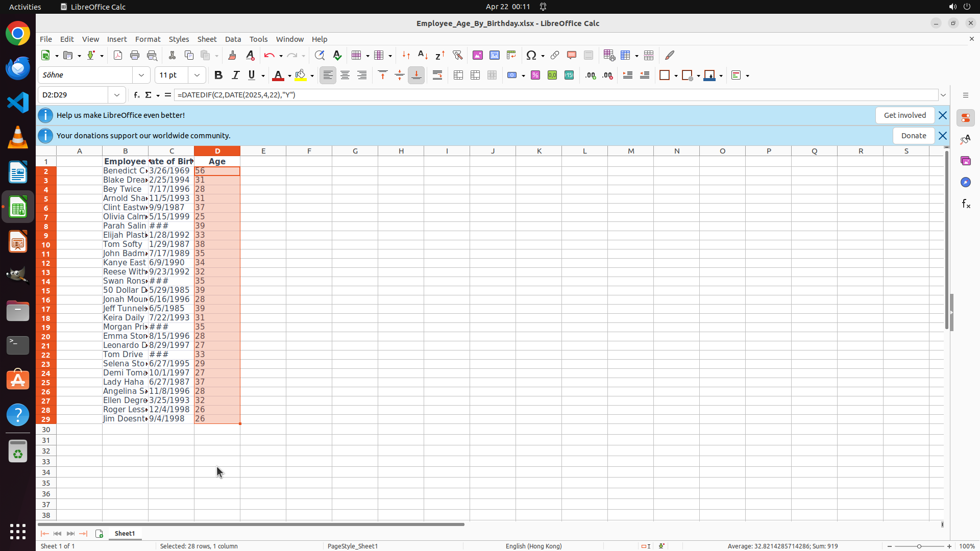Viewport: 980px width, 551px height.
Task: Click the Insert Chart icon
Action: point(494,55)
